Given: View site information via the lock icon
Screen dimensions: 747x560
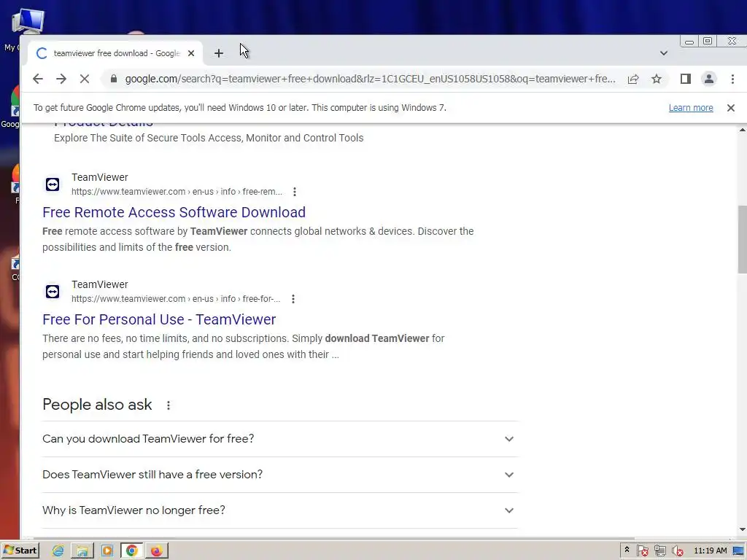Looking at the screenshot, I should 113,79.
